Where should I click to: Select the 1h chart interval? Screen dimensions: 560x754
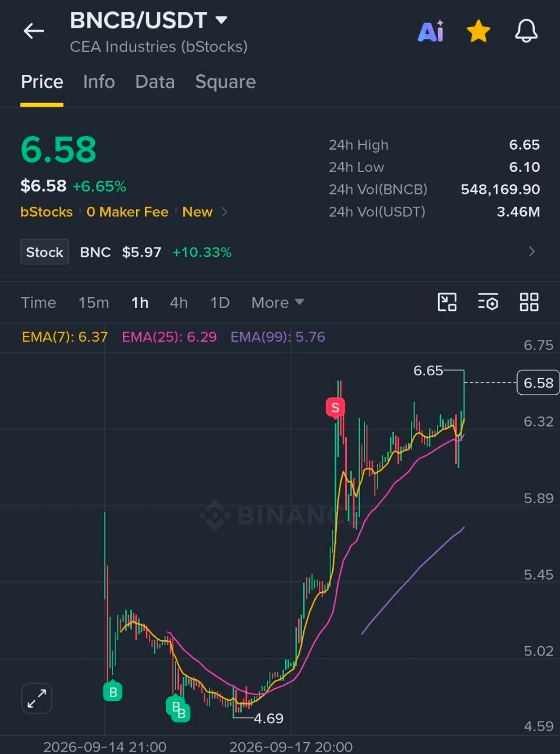(140, 303)
